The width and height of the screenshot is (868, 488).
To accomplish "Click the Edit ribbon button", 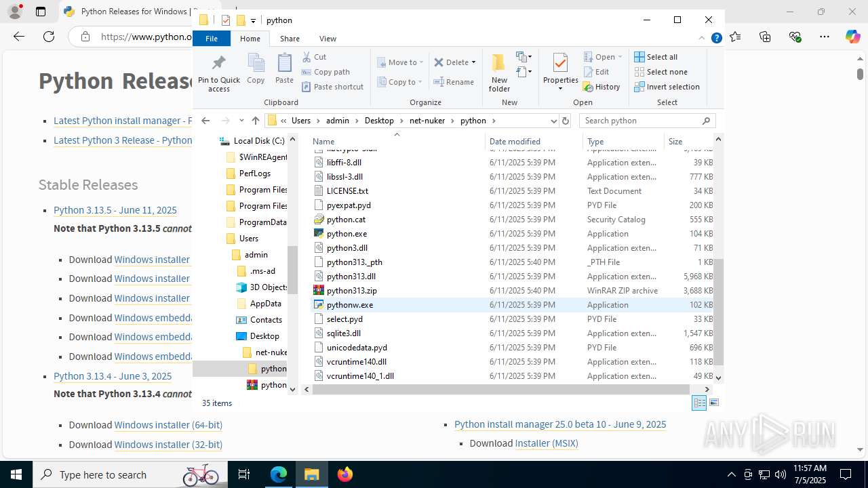I will (x=596, y=72).
